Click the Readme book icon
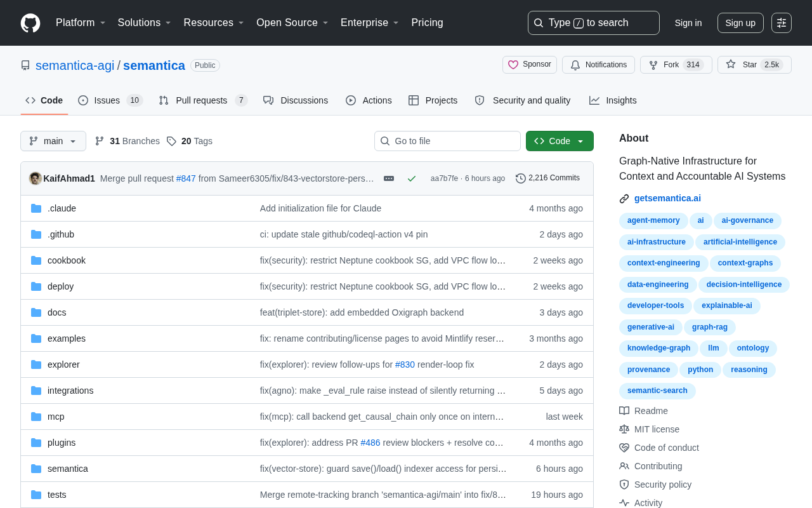Screen dimensions: 812x508 (x=624, y=411)
